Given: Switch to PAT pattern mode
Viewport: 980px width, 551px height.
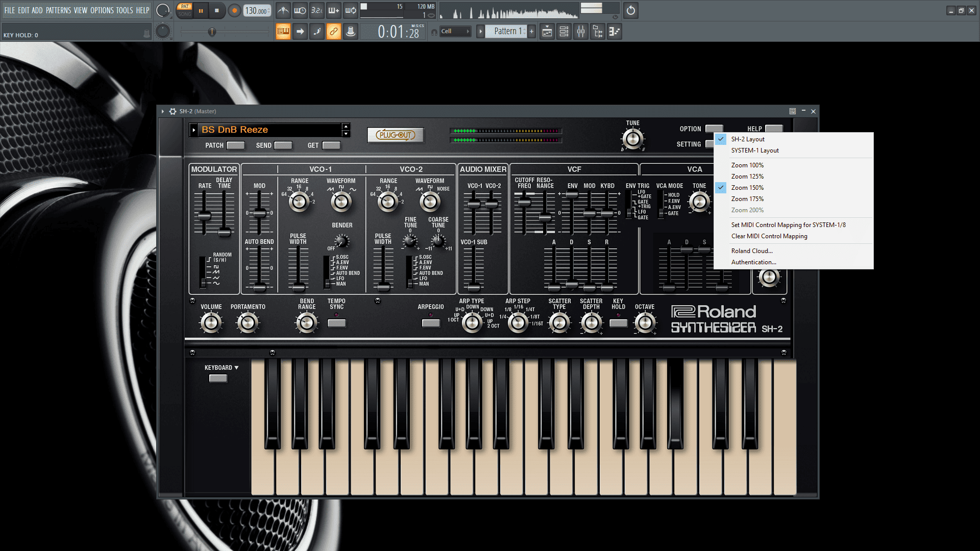Looking at the screenshot, I should [185, 7].
